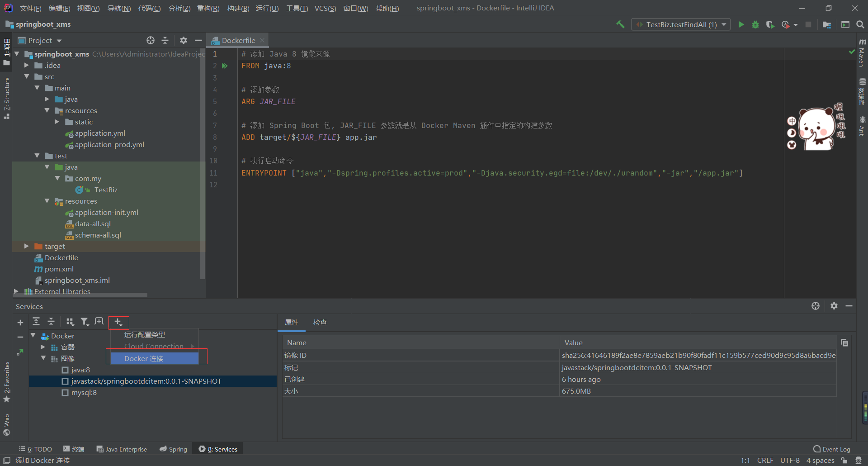
Task: Open Services panel gear settings
Action: [834, 306]
